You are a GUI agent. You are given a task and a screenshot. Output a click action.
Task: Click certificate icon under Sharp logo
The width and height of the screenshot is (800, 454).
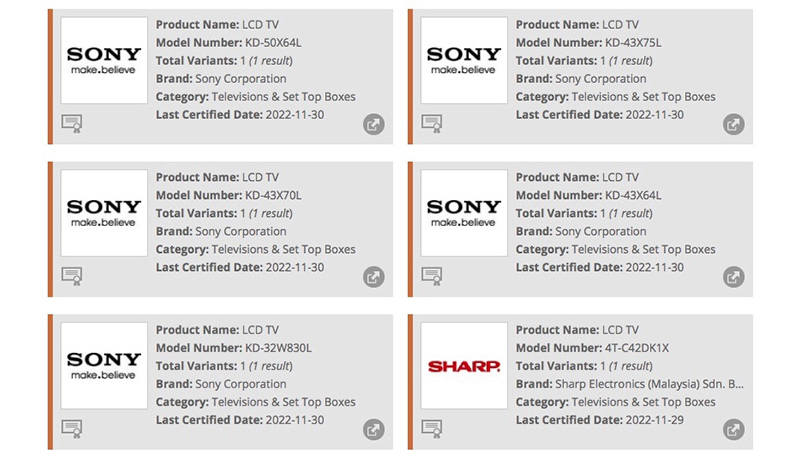click(432, 428)
